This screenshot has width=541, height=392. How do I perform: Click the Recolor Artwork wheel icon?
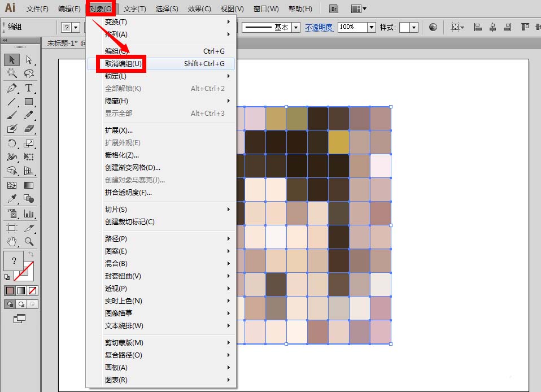(x=433, y=27)
